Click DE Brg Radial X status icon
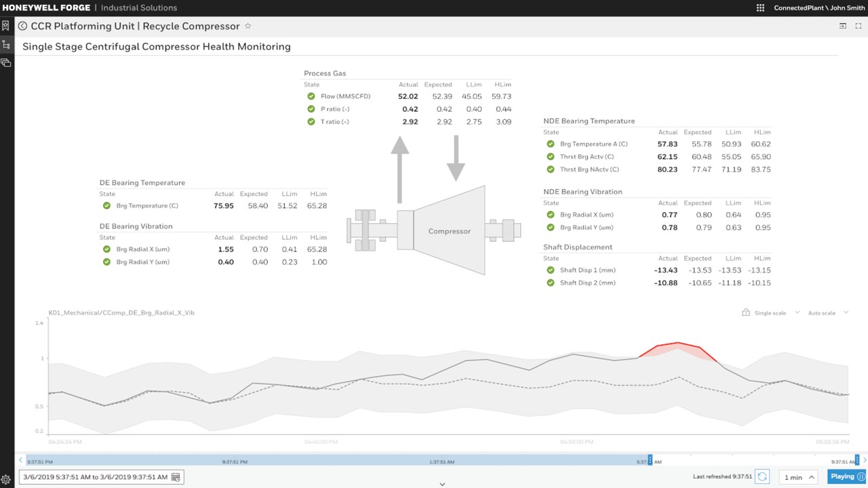868x488 pixels. (106, 249)
